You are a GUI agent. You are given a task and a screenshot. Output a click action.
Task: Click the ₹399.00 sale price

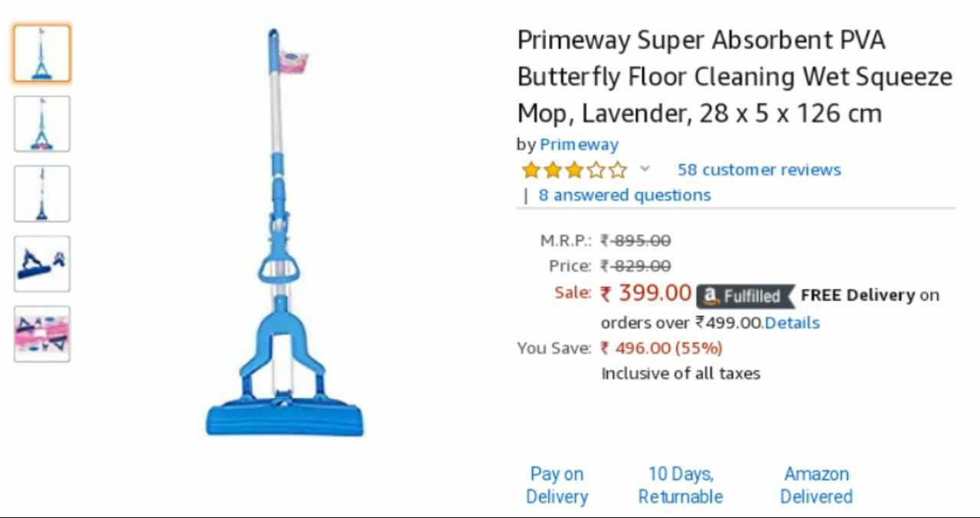646,293
